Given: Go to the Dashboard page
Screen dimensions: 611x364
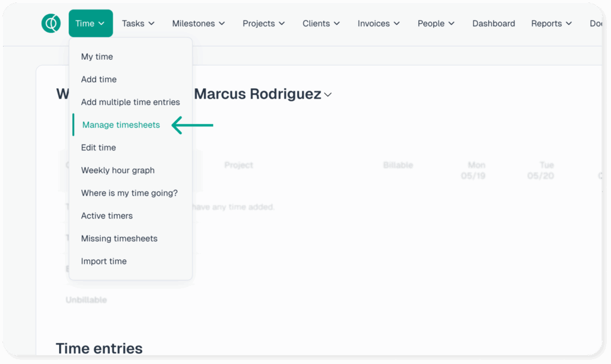Looking at the screenshot, I should (493, 23).
